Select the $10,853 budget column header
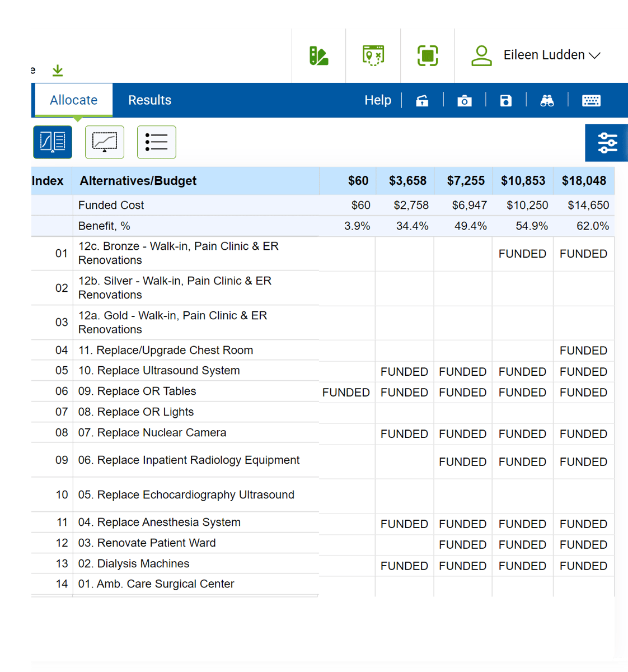The width and height of the screenshot is (628, 672). coord(523,181)
